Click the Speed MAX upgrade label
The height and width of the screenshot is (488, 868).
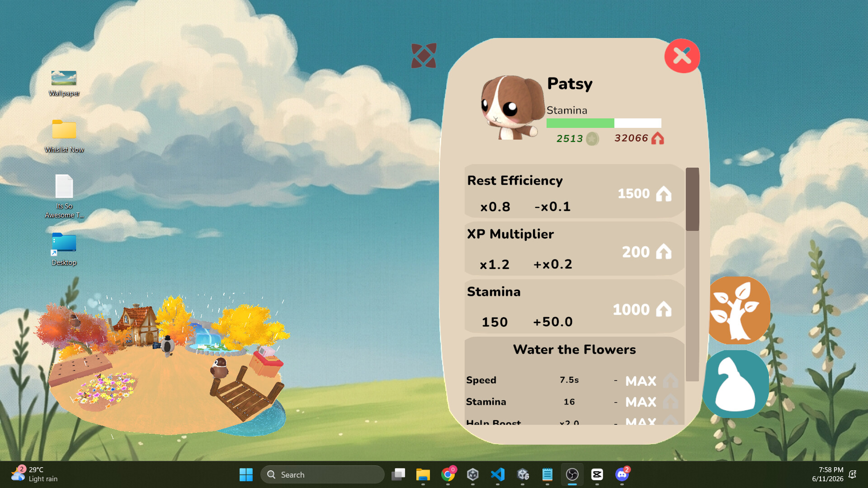coord(641,381)
